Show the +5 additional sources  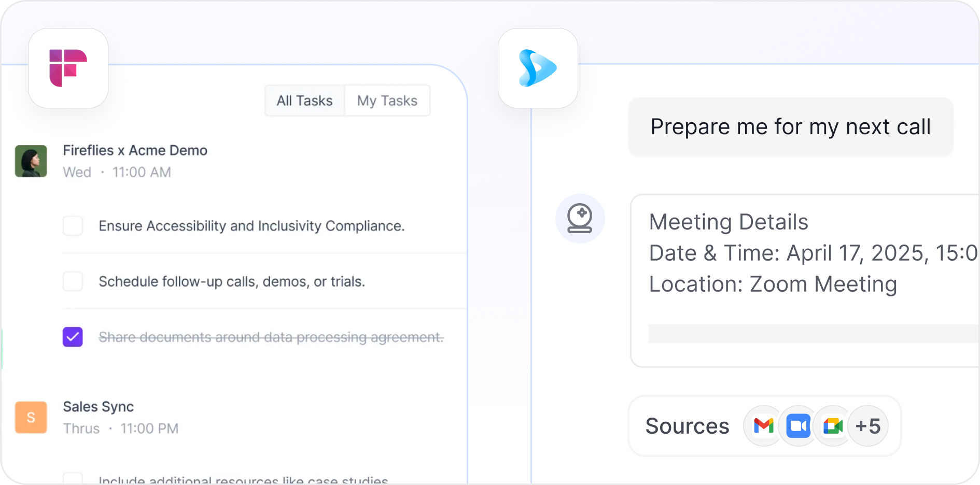tap(868, 426)
